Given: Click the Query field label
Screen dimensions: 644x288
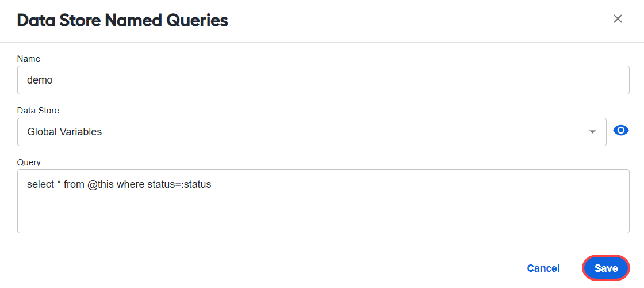Looking at the screenshot, I should tap(29, 162).
